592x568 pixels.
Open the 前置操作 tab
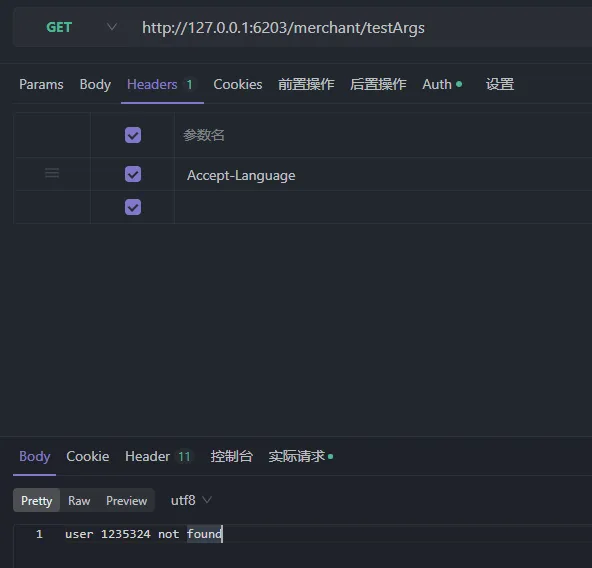point(306,84)
